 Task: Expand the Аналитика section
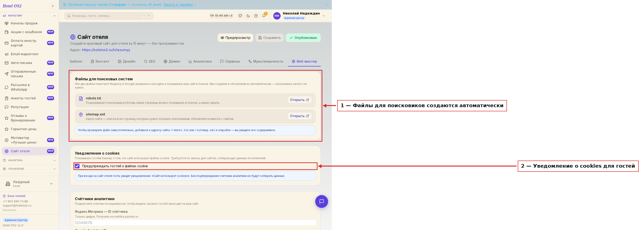click(x=29, y=160)
